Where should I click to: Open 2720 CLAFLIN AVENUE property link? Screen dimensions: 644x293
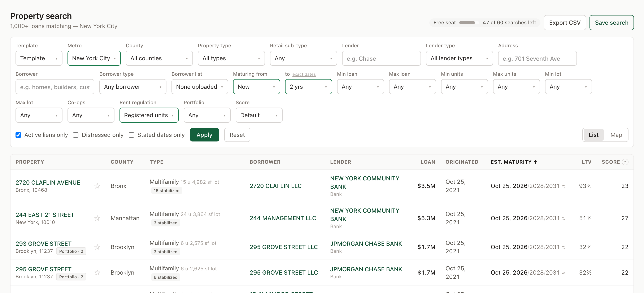point(48,182)
